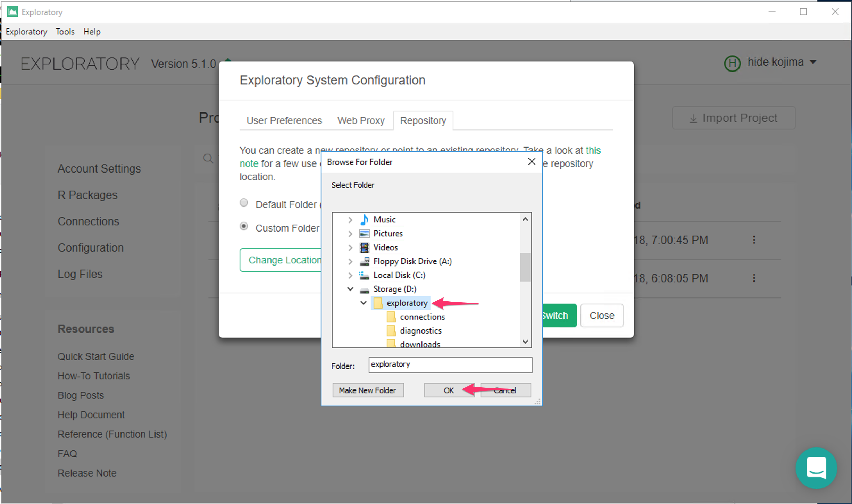Expand the Pictures tree node
Screen dimensions: 852x504
tap(350, 234)
